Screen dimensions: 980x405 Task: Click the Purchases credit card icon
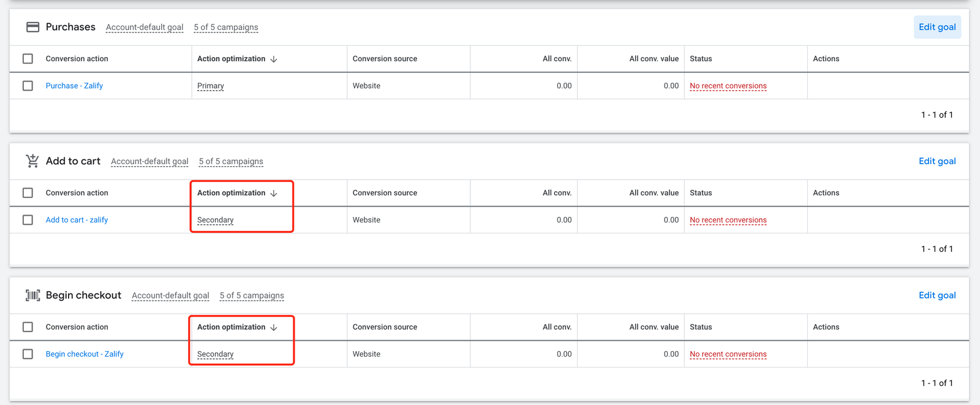[x=32, y=27]
